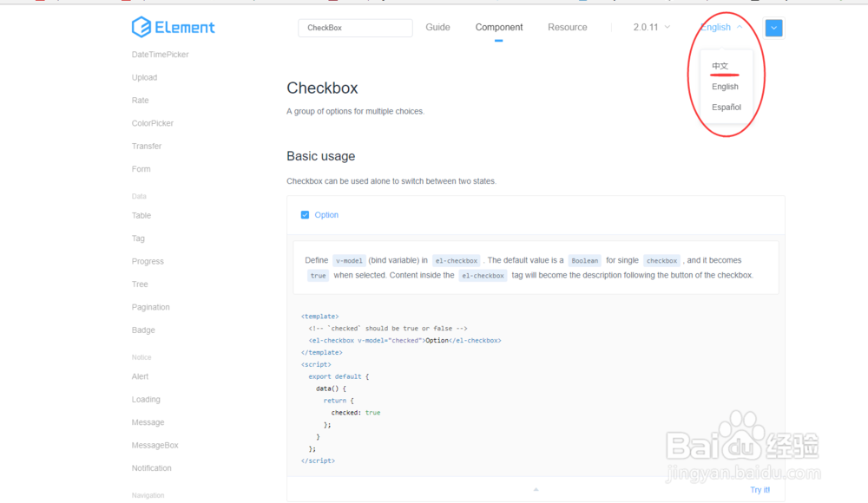The height and width of the screenshot is (503, 868).
Task: Open the 2.0.11 version dropdown
Action: (x=652, y=27)
